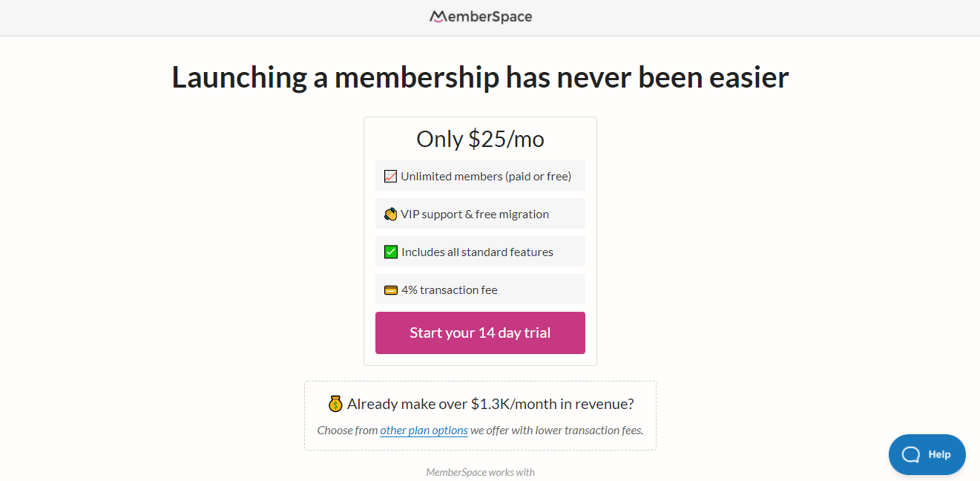Click the clapping hands icon beside VIP support
The image size is (980, 481).
(x=390, y=215)
